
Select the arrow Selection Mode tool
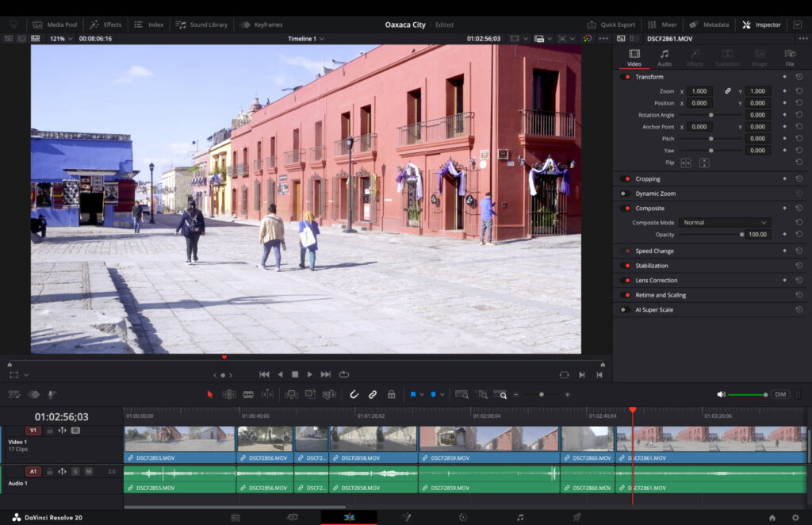(x=210, y=394)
